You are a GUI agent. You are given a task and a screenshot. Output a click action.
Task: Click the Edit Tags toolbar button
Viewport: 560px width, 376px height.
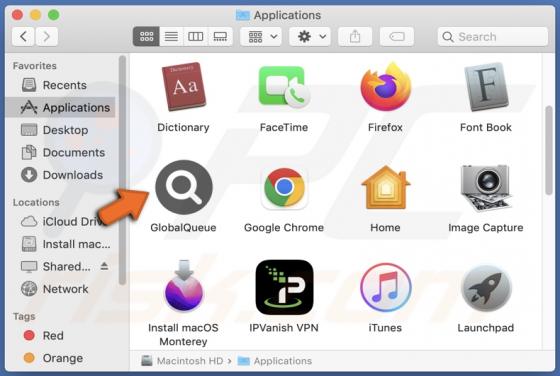tap(397, 36)
